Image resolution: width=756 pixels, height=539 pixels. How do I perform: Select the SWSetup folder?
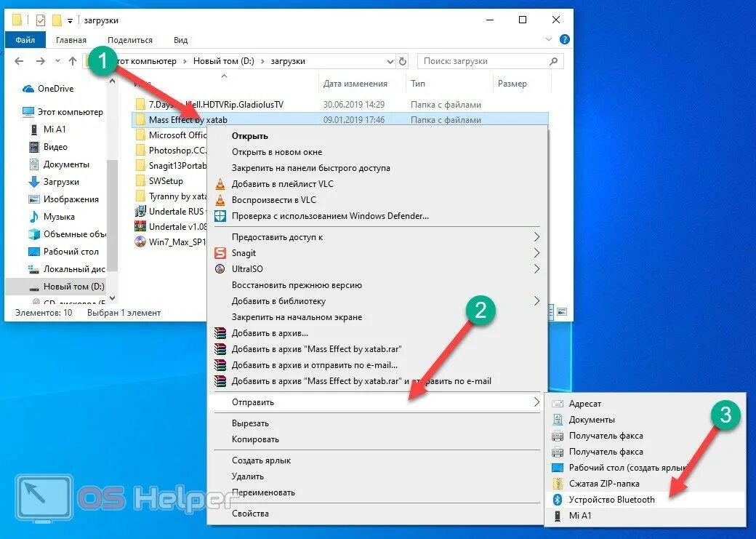point(166,181)
